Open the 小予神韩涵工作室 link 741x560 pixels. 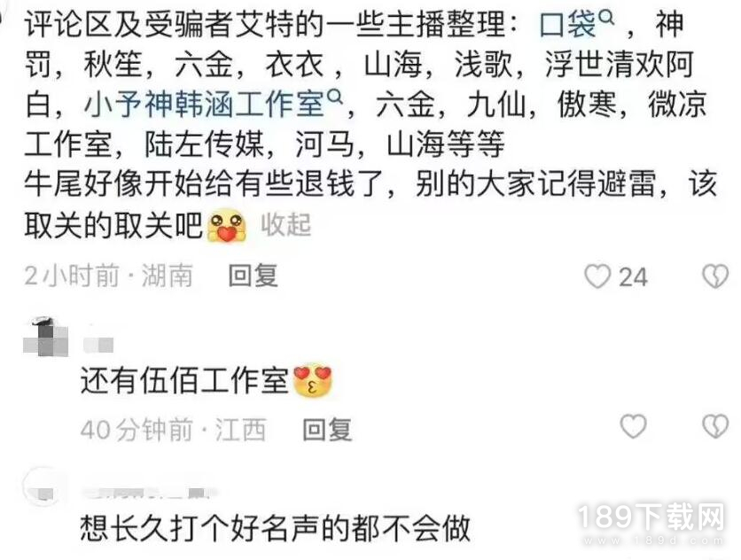205,105
